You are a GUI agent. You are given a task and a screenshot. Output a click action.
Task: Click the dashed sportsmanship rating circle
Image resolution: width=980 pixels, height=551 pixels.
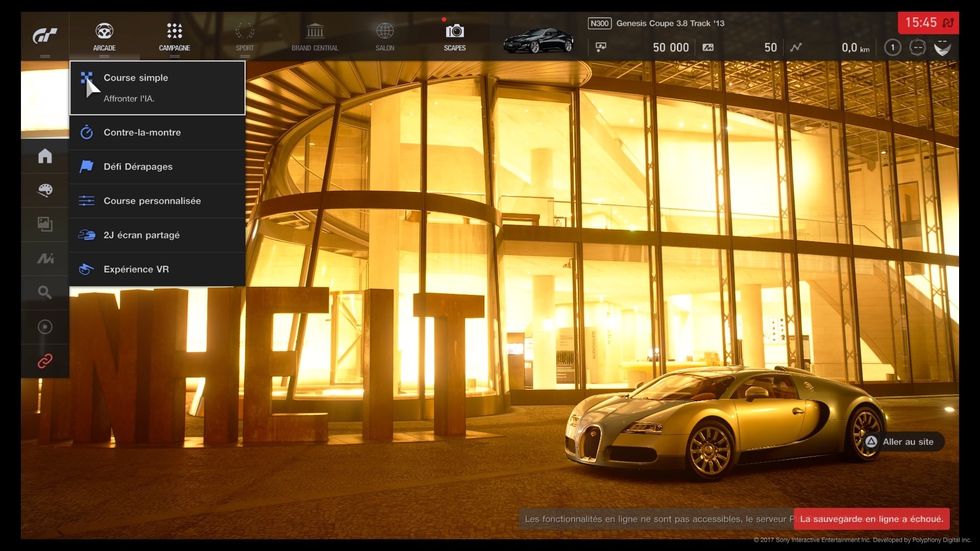coord(917,47)
